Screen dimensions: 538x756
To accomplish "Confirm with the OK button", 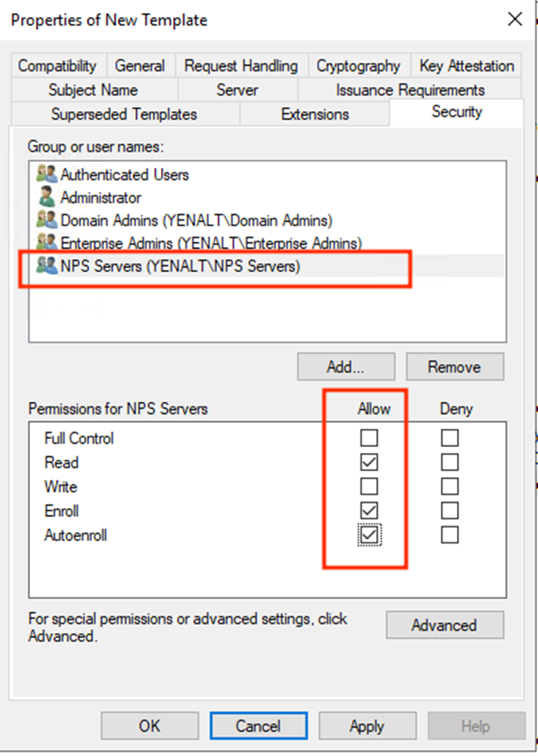I will point(150,726).
